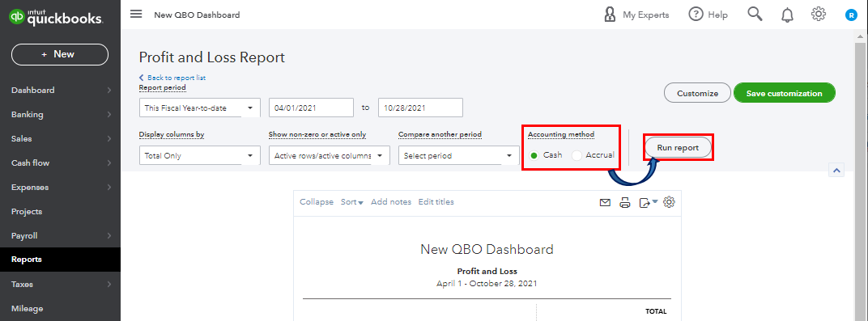The width and height of the screenshot is (868, 321).
Task: Open the Total Only columns dropdown
Action: [199, 155]
